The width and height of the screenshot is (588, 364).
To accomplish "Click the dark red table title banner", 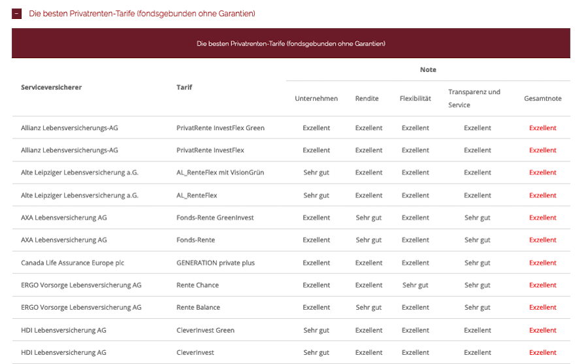I will pyautogui.click(x=291, y=43).
